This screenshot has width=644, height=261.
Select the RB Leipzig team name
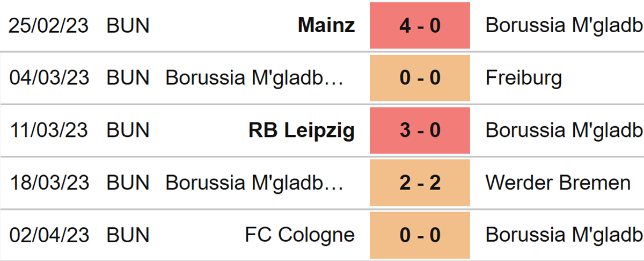pyautogui.click(x=302, y=130)
